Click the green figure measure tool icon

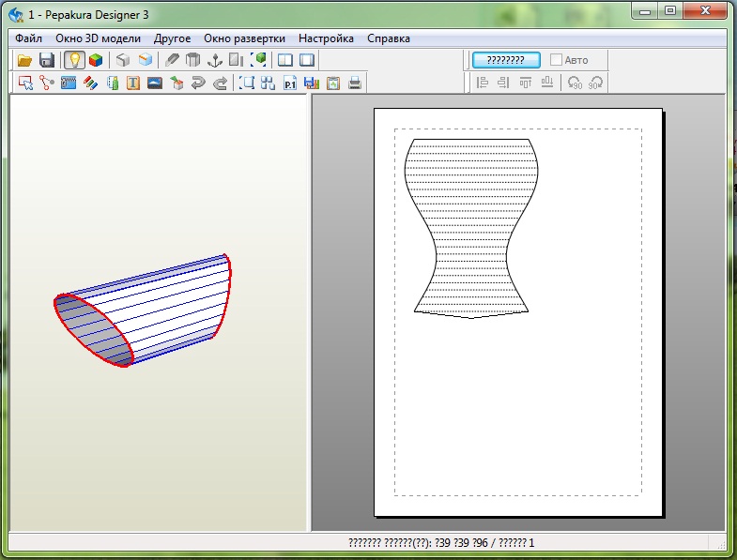113,83
